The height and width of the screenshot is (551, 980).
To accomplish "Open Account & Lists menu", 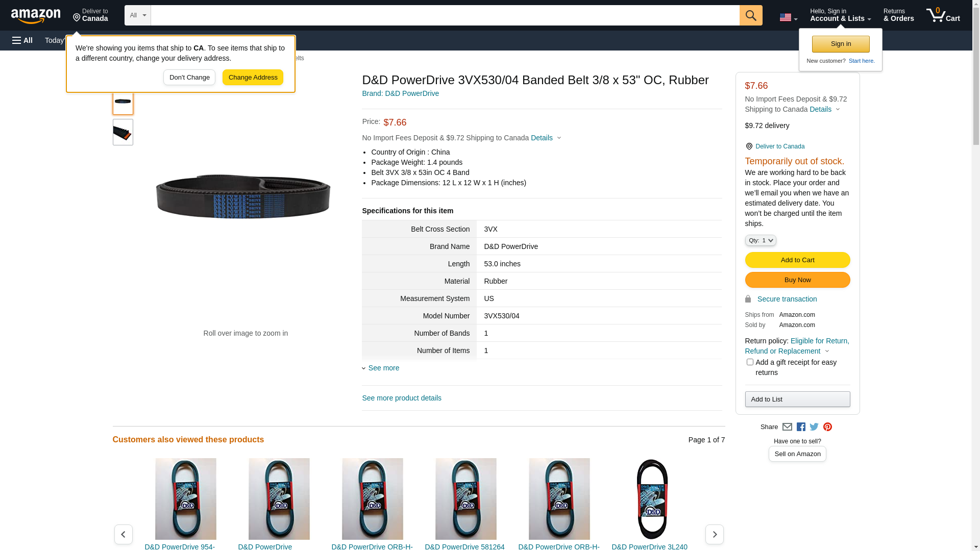I will click(x=840, y=15).
